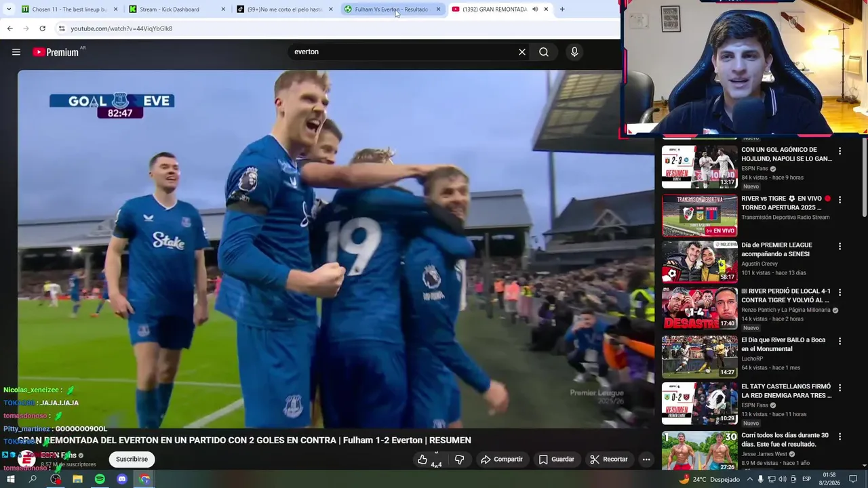This screenshot has height=488, width=868.
Task: Open 'EL TATY CASTELLANOS FIRMÓ' video title
Action: tap(787, 391)
